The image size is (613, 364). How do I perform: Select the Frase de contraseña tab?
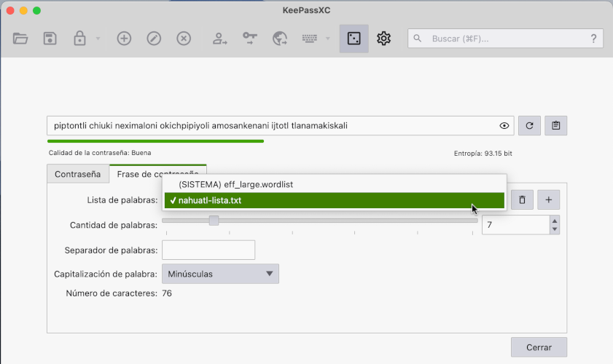[158, 174]
